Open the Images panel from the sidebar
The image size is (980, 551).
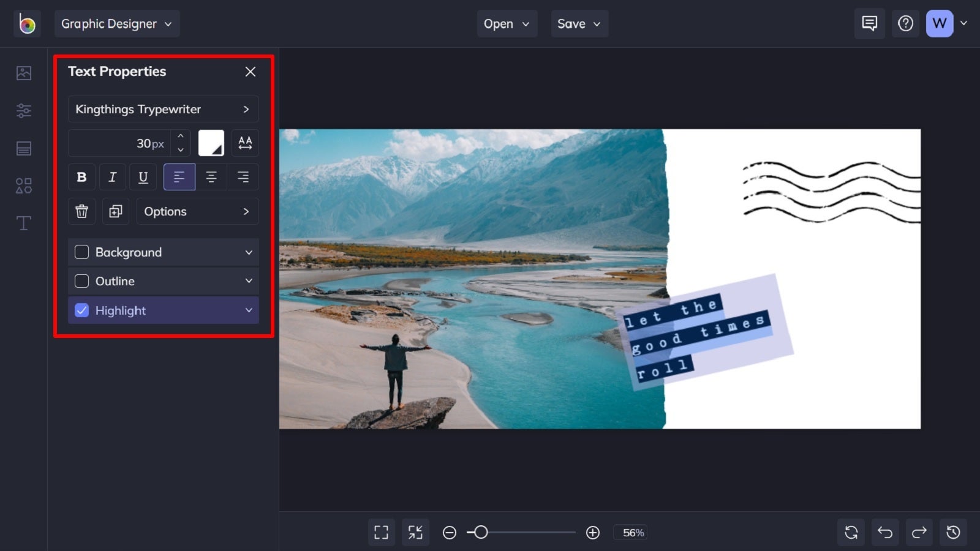(x=23, y=72)
